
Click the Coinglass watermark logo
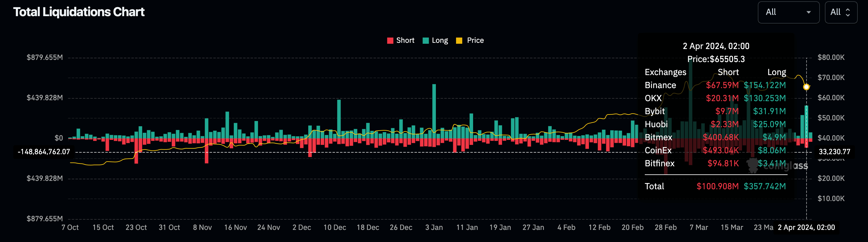[x=778, y=165]
